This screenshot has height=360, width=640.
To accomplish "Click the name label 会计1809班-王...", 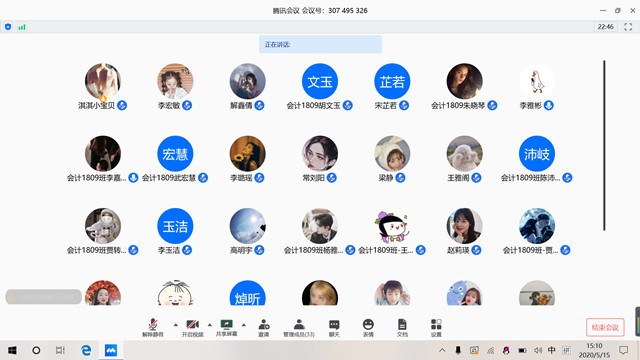I will click(386, 250).
